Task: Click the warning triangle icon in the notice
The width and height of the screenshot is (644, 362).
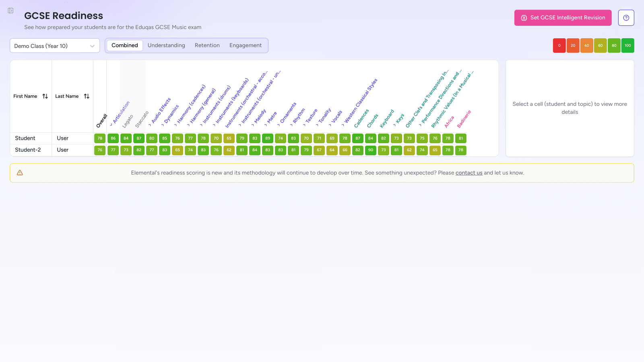Action: point(20,173)
